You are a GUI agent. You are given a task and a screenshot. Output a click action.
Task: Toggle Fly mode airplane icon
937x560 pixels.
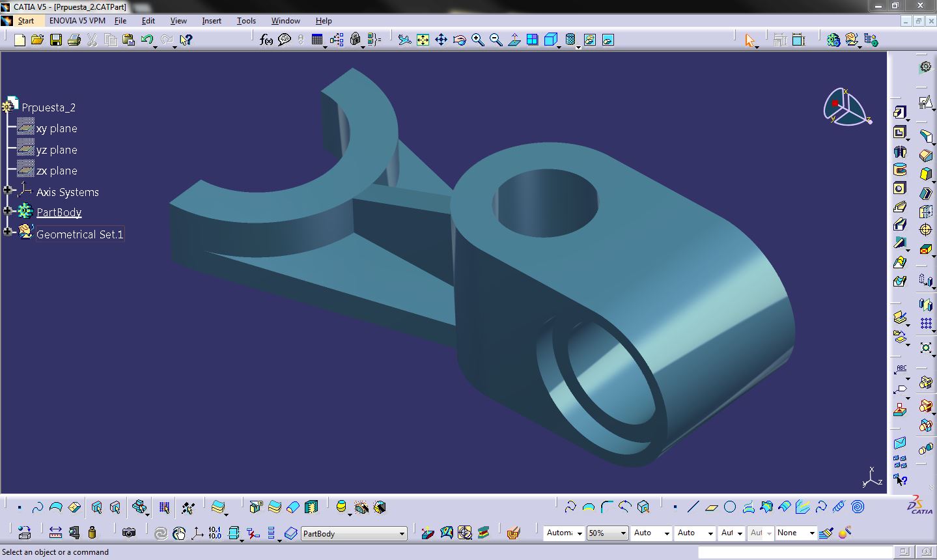(404, 40)
